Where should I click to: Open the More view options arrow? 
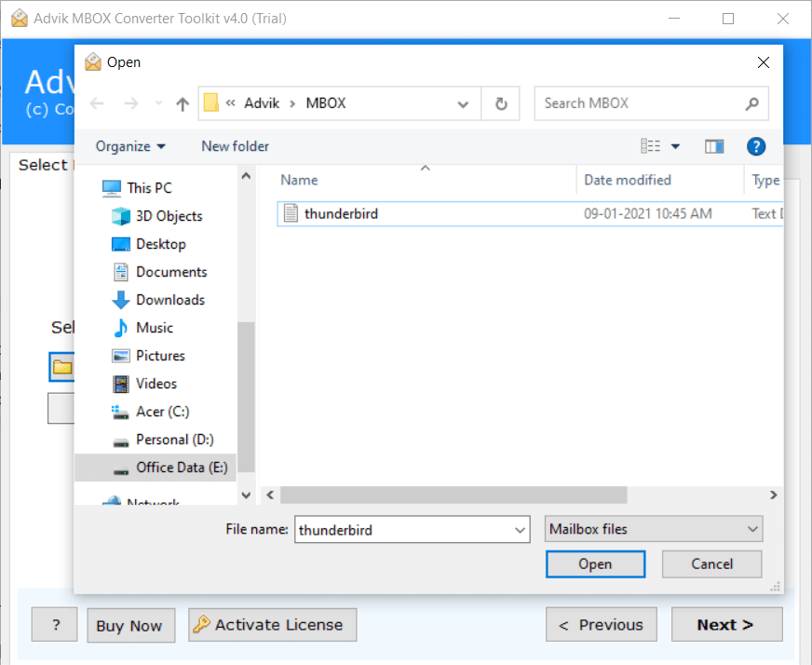tap(675, 146)
